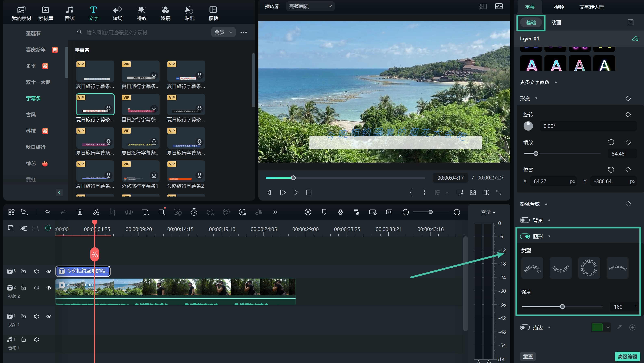The height and width of the screenshot is (363, 644).
Task: Select the 古风 text category
Action: [31, 115]
